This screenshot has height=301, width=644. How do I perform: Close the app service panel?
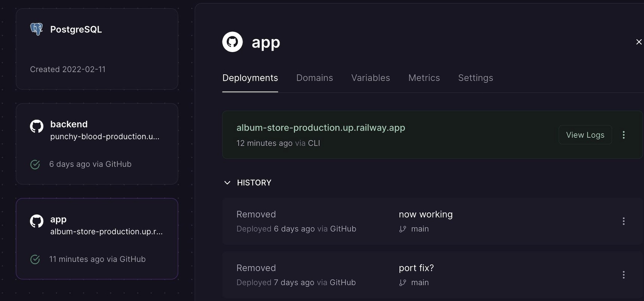pyautogui.click(x=639, y=42)
